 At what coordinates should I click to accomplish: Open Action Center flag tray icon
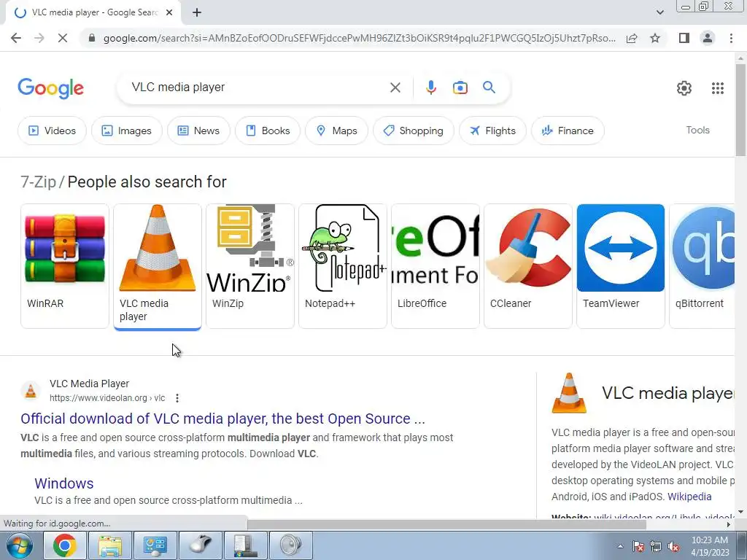pyautogui.click(x=638, y=547)
